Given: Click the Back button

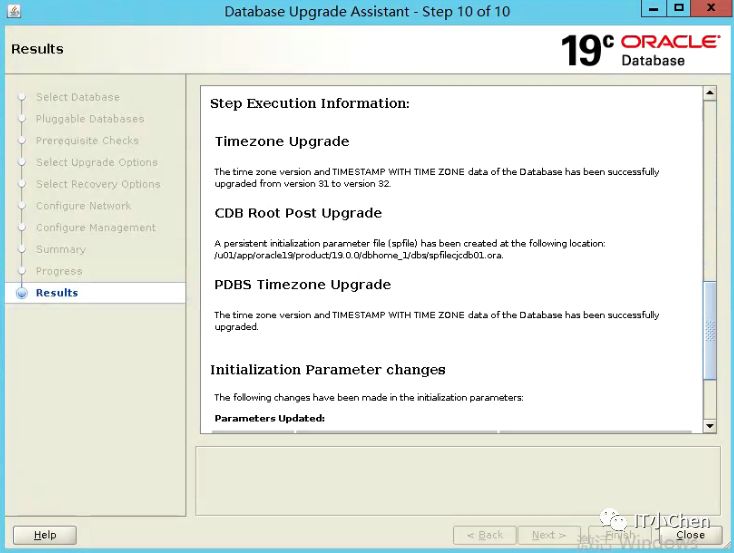Looking at the screenshot, I should tap(484, 535).
